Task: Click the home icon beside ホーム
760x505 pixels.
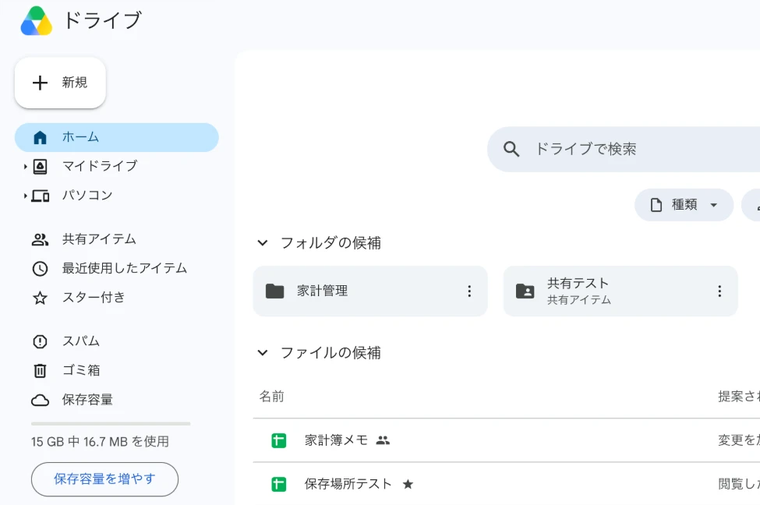Action: click(40, 138)
